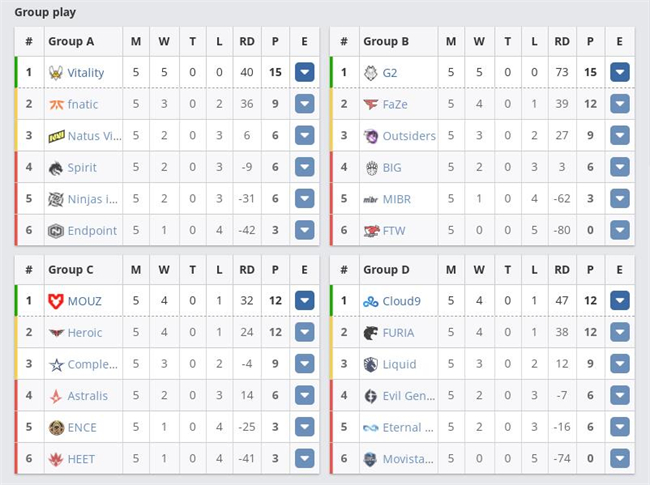Screen dimensions: 650x485
Task: Expand Cloud9 row dropdown arrow
Action: click(x=620, y=301)
